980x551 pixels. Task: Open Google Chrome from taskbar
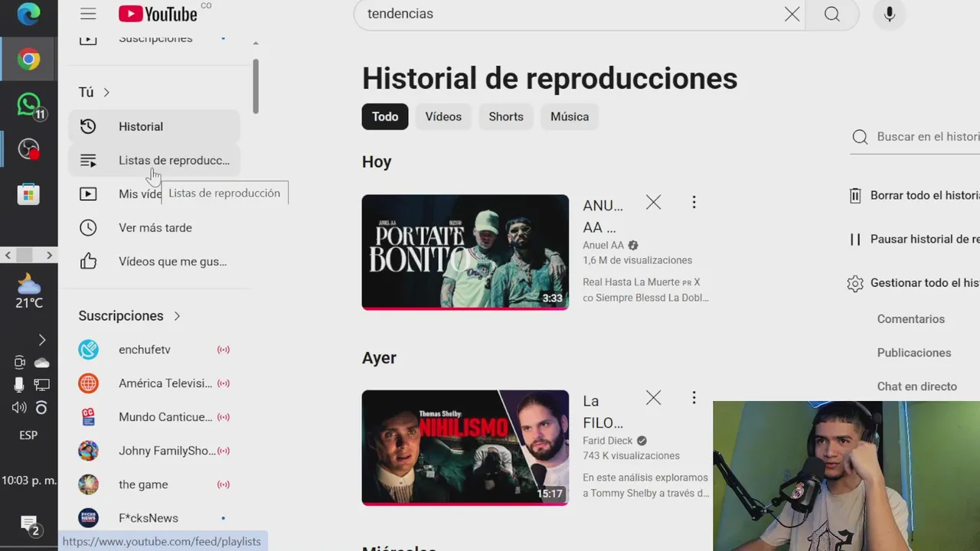pos(28,59)
